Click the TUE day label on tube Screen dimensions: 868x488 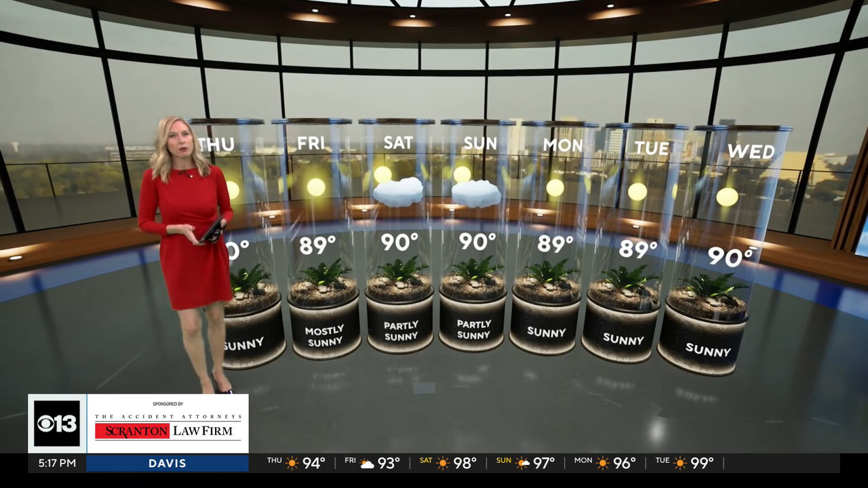[x=652, y=148]
